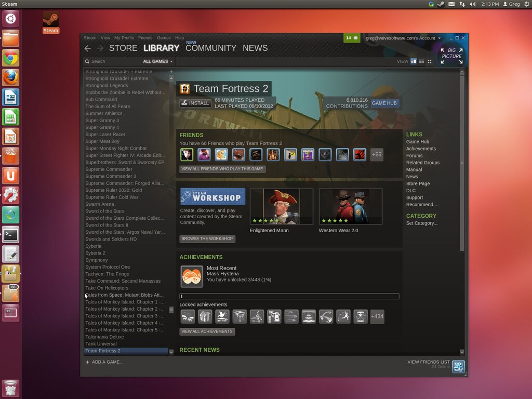Image resolution: width=532 pixels, height=399 pixels.
Task: Click the View Friends List icon
Action: 458,366
